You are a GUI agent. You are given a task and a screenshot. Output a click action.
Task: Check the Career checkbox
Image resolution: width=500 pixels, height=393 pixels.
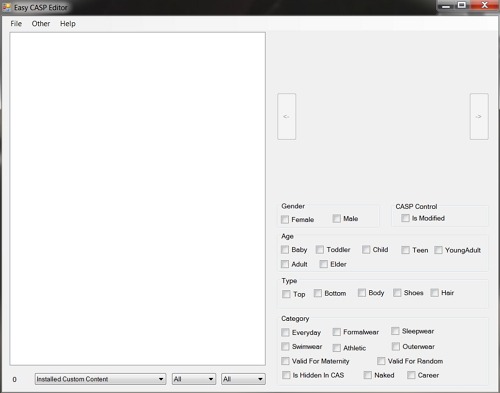pyautogui.click(x=411, y=375)
